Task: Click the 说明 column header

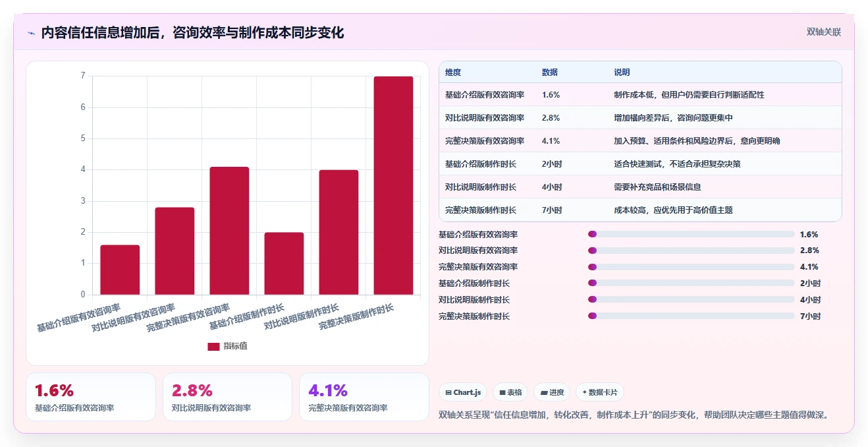Action: [622, 73]
